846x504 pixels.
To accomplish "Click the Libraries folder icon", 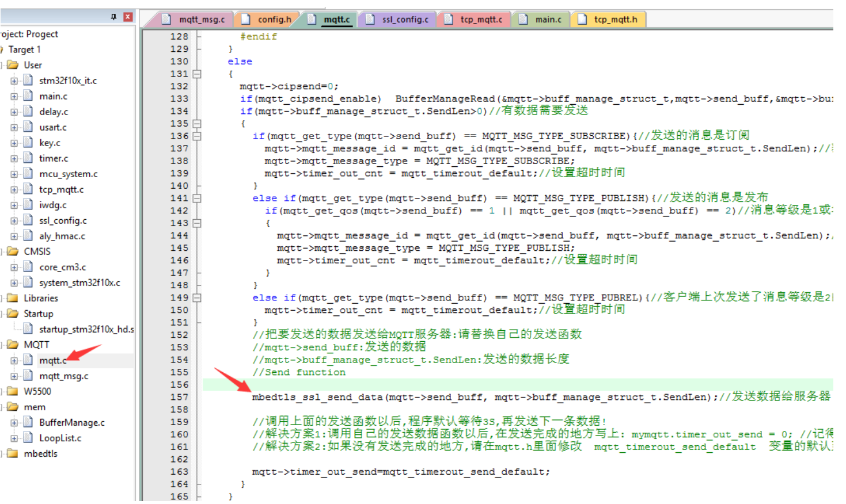I will (x=13, y=298).
